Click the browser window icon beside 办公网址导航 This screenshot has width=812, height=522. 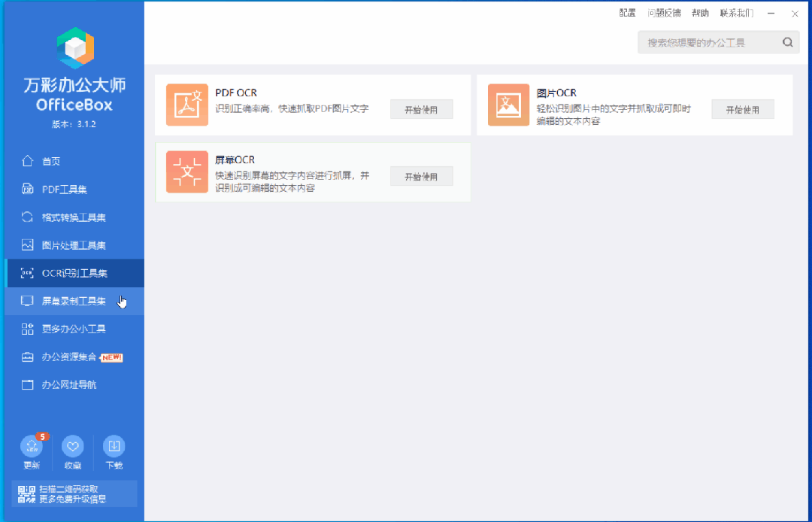(x=28, y=385)
